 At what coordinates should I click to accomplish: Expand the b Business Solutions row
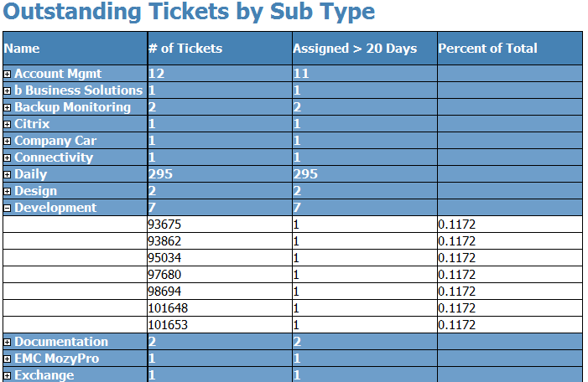[x=7, y=91]
